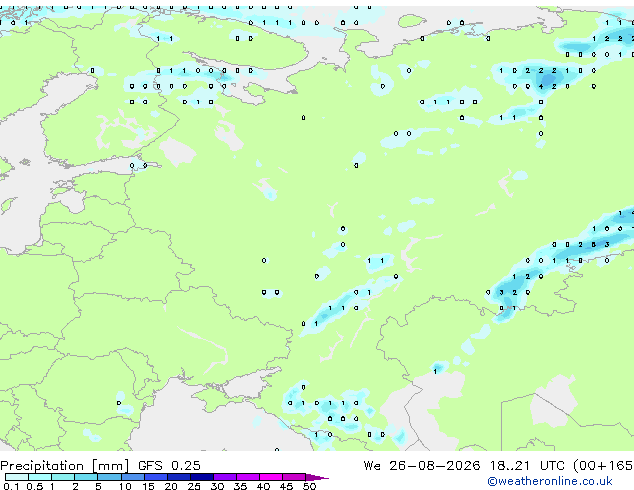Select the 35–40 mm legend color swatch
The height and width of the screenshot is (490, 634).
coord(248,477)
